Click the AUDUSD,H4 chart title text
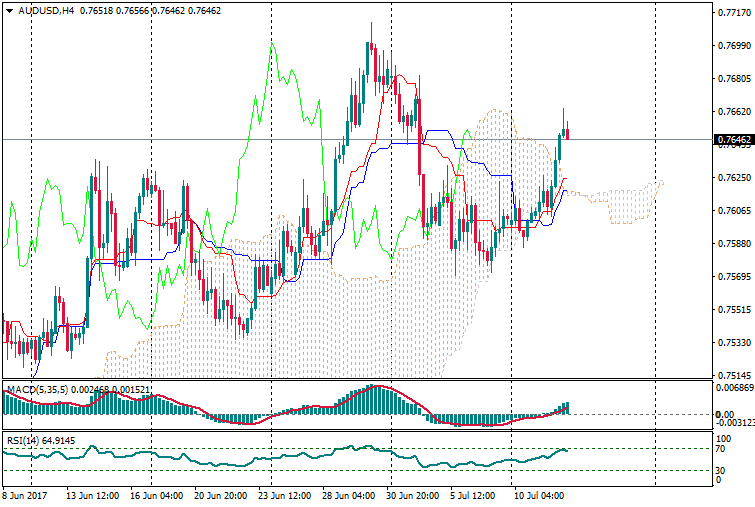The width and height of the screenshot is (755, 507). tap(46, 11)
